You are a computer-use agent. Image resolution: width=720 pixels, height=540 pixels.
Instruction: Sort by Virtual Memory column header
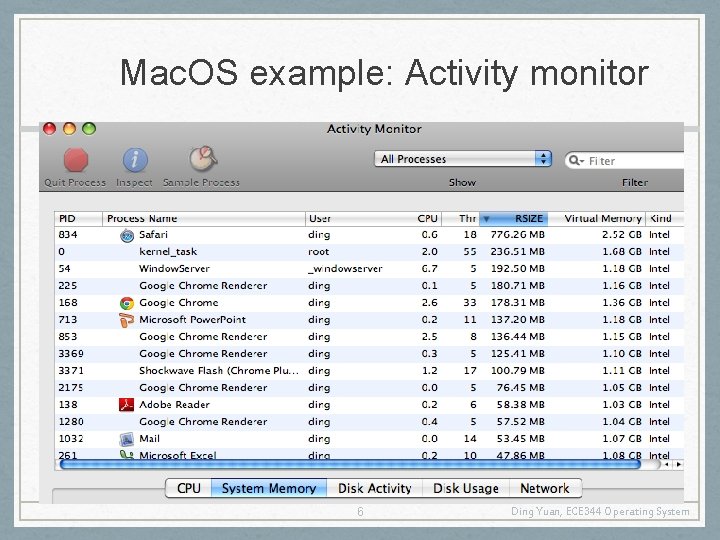pyautogui.click(x=597, y=219)
